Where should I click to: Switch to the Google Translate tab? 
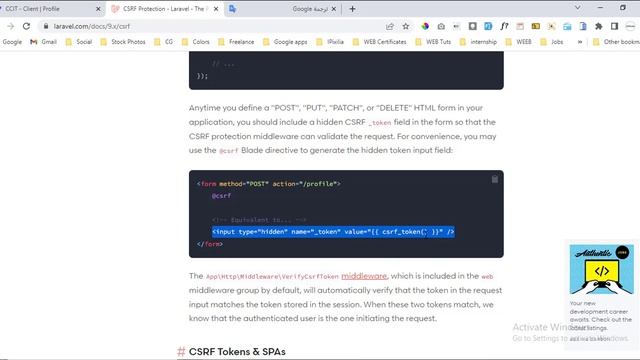point(282,9)
